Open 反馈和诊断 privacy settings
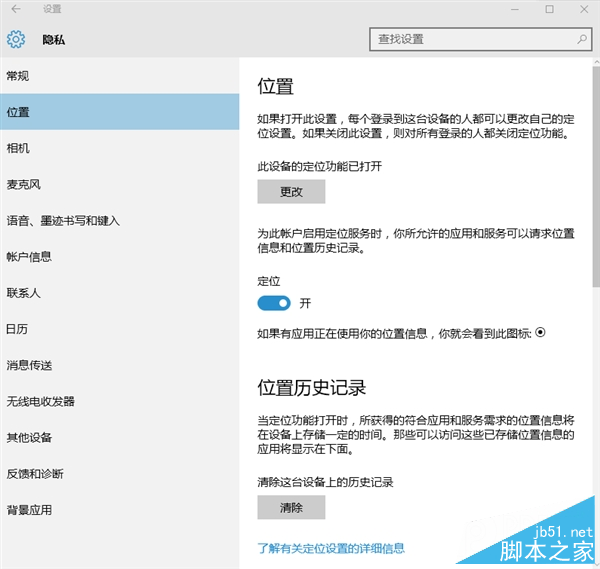Image resolution: width=600 pixels, height=569 pixels. (x=119, y=474)
